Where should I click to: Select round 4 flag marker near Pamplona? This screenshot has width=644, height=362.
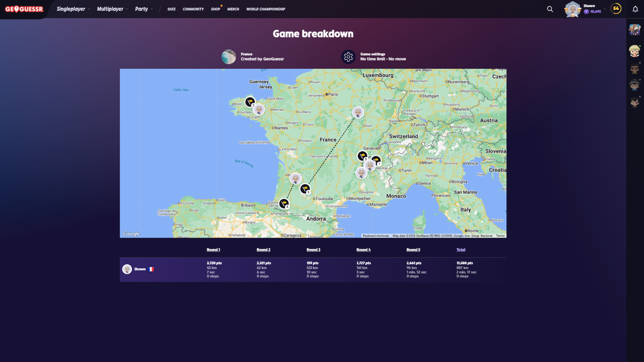284,203
